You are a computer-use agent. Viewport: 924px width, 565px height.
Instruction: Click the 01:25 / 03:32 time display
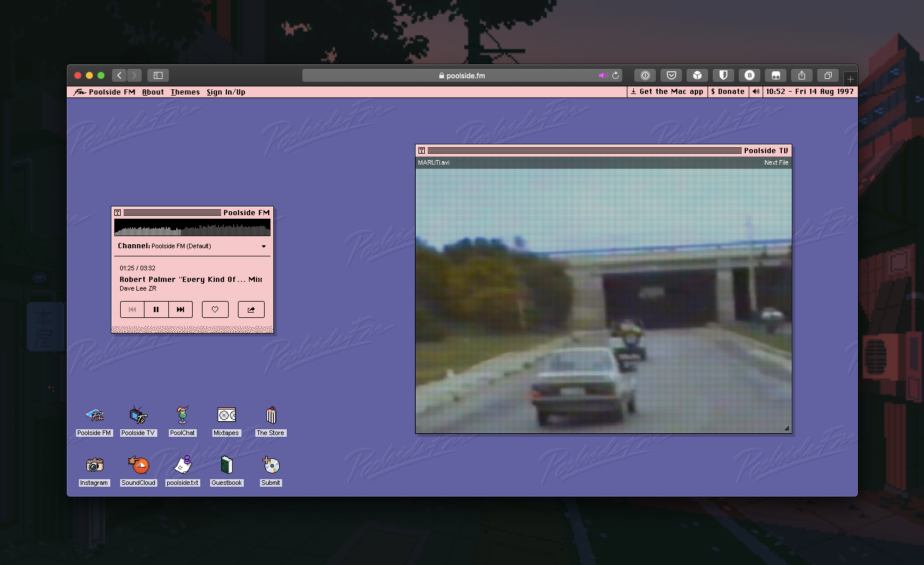138,268
